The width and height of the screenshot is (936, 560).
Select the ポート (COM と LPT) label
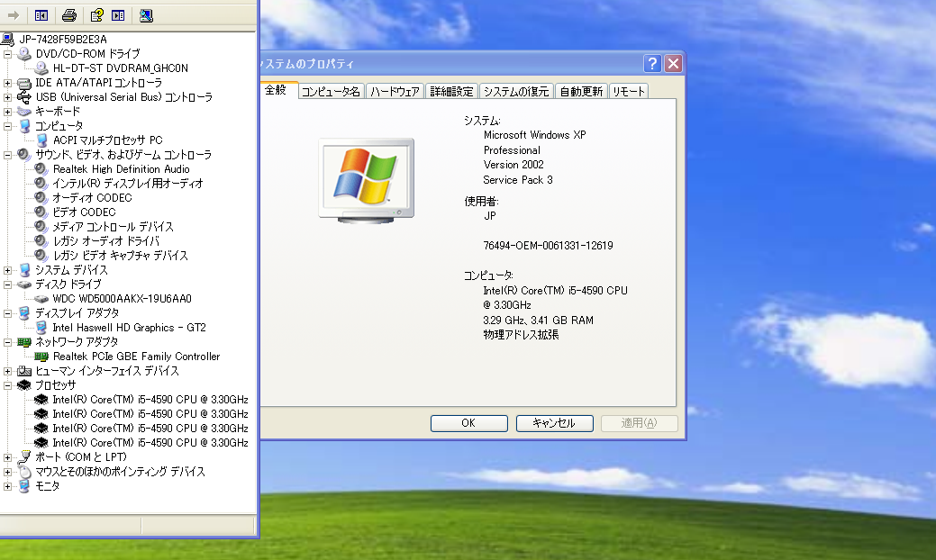tap(80, 457)
